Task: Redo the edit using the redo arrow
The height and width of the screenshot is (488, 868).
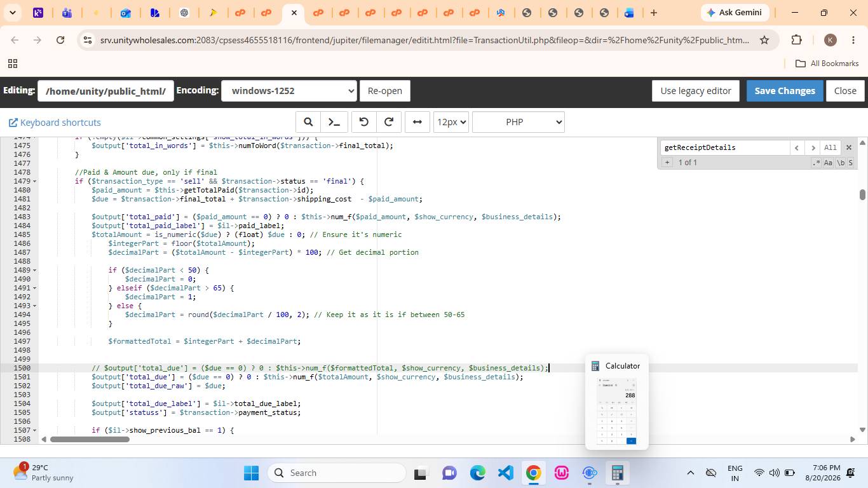Action: coord(389,122)
